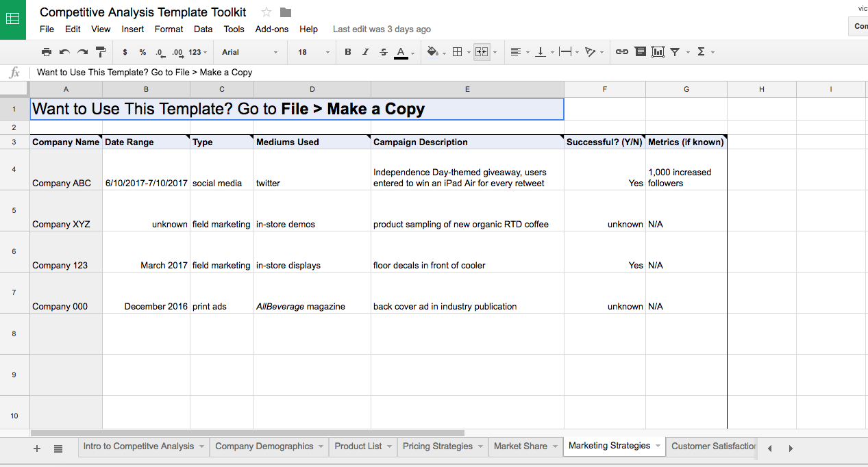Image resolution: width=868 pixels, height=467 pixels.
Task: Add a new sheet with plus icon
Action: pyautogui.click(x=37, y=449)
